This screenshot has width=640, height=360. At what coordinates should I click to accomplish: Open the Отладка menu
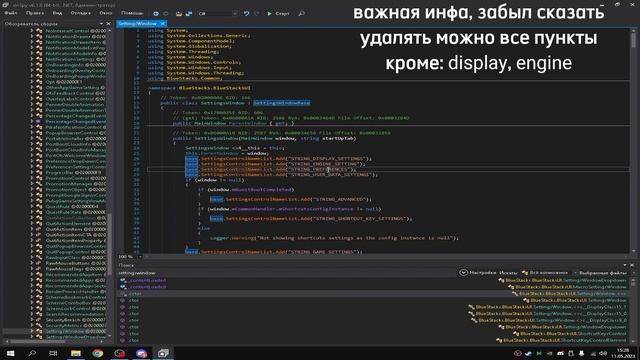[x=80, y=13]
